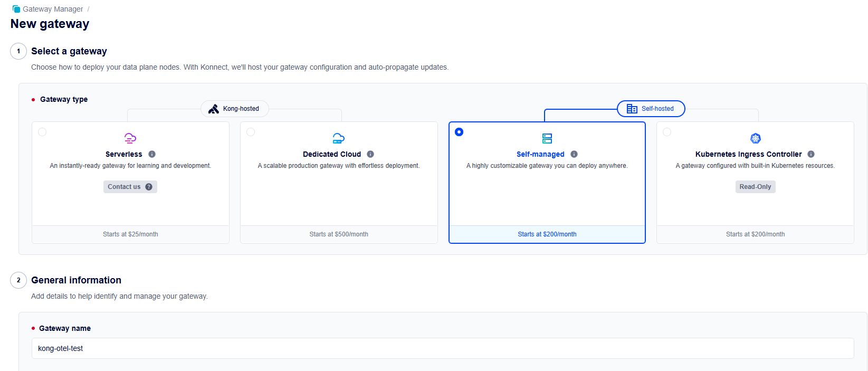Click the Kubernetes Ingress Controller icon
Image resolution: width=868 pixels, height=371 pixels.
[756, 138]
